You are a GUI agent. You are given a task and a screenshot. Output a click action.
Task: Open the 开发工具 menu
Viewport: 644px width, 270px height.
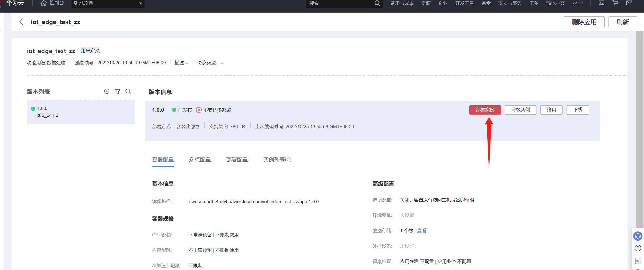464,3
